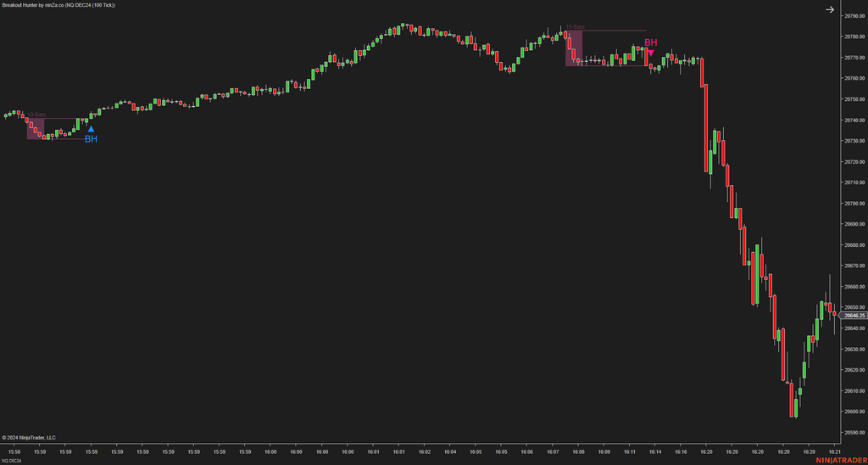868x465 pixels.
Task: Click the 20700.00 price axis label
Action: 854,204
